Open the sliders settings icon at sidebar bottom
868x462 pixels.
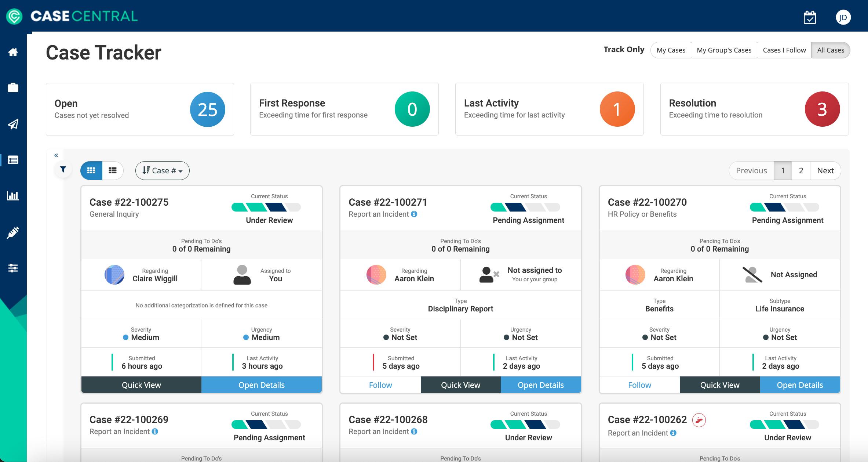13,268
